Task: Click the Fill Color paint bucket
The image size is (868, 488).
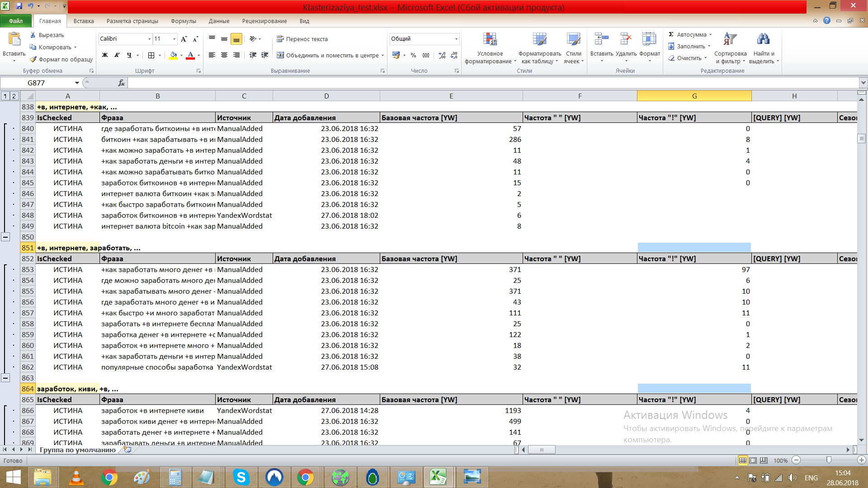Action: click(x=173, y=55)
